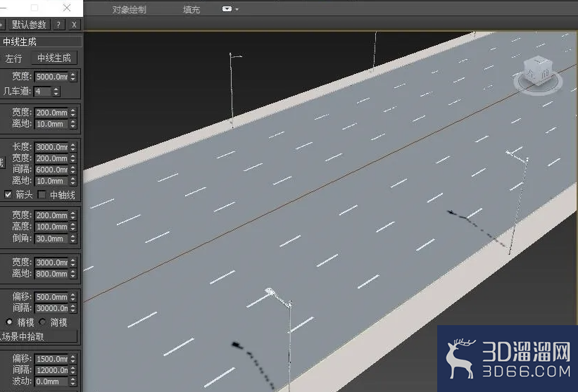The width and height of the screenshot is (578, 392).
Task: Select the 简模 radio button
Action: point(42,322)
